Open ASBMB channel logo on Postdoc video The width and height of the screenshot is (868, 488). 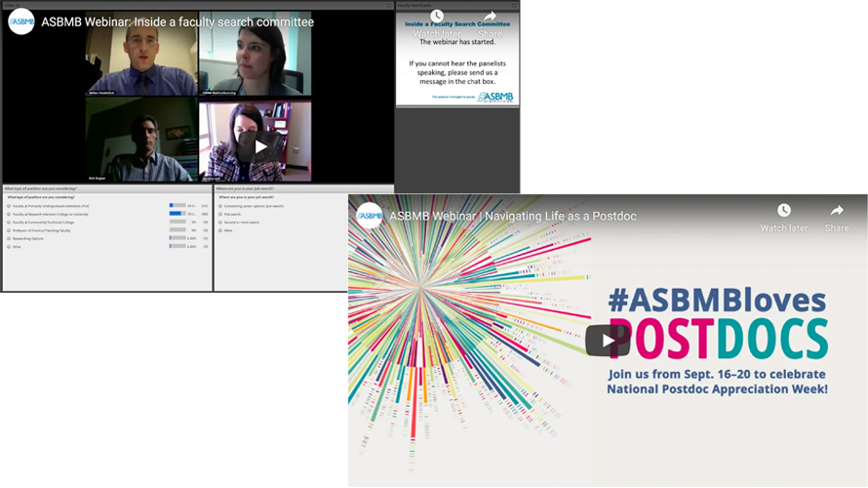point(370,216)
